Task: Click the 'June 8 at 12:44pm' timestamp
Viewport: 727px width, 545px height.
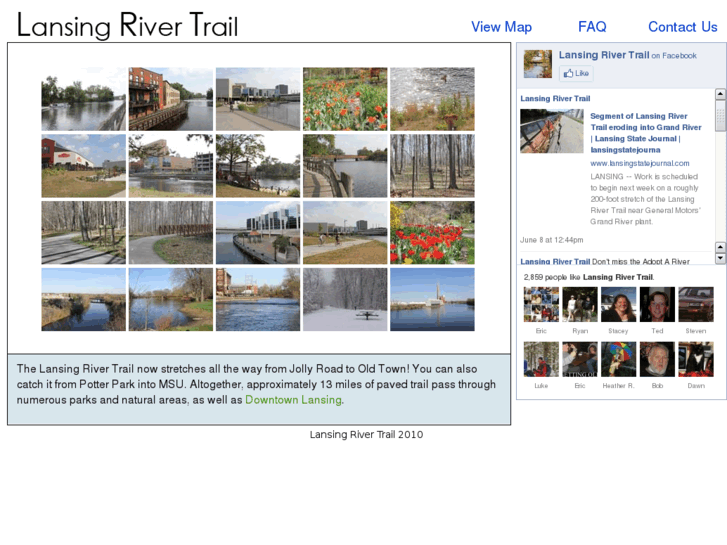Action: point(551,240)
